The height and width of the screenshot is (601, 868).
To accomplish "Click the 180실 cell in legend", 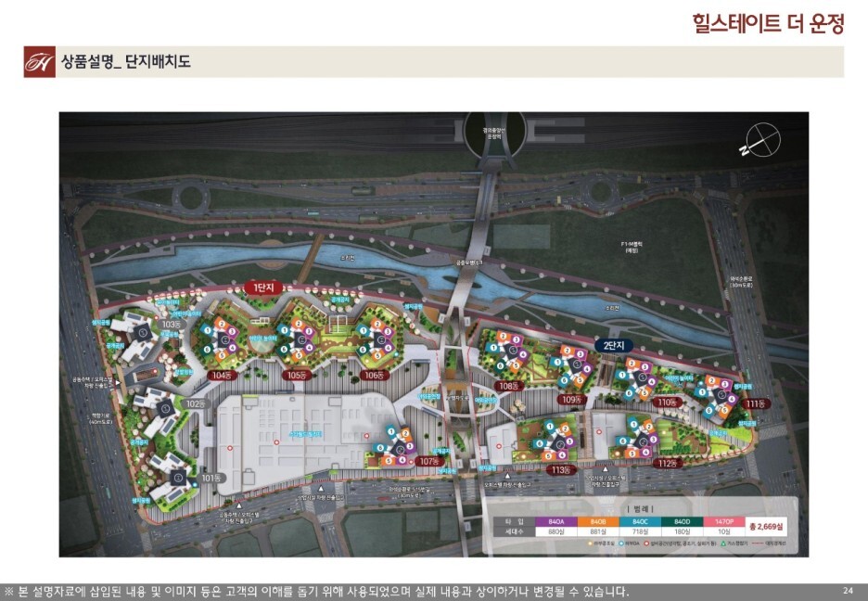I will click(x=682, y=531).
